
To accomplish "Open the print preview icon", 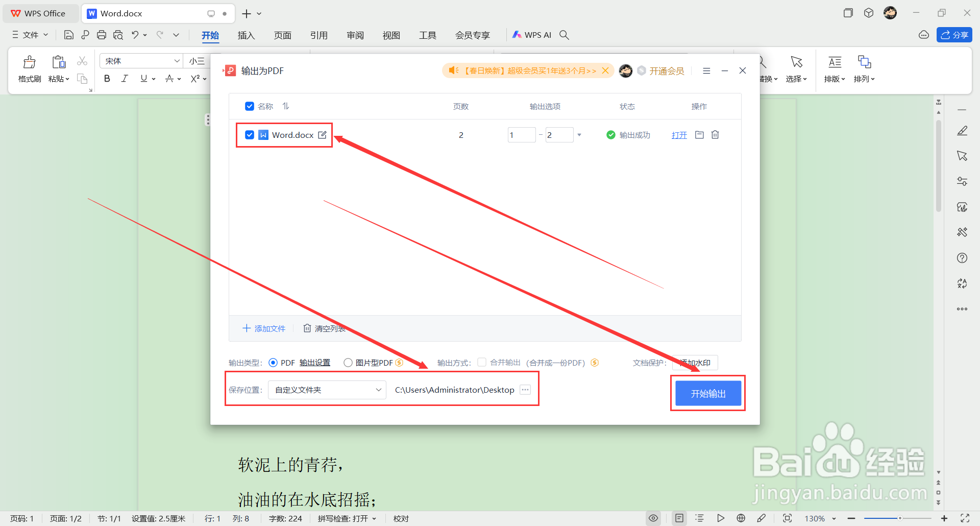I will click(118, 35).
